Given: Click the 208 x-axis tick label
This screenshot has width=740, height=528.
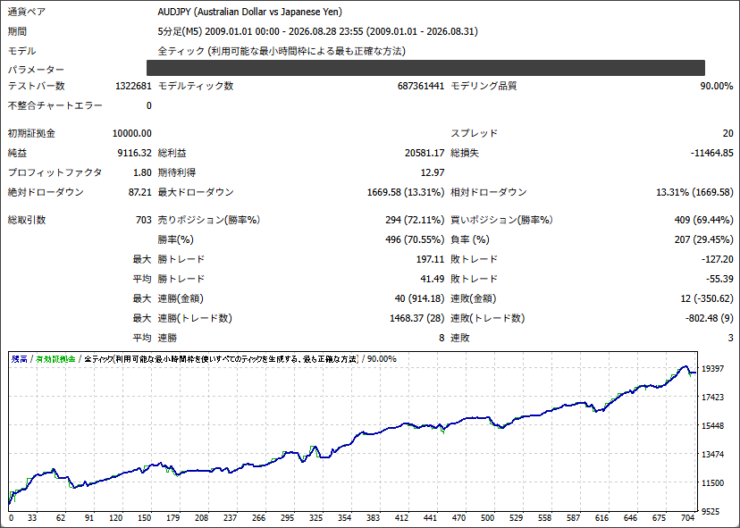Looking at the screenshot, I should (202, 518).
